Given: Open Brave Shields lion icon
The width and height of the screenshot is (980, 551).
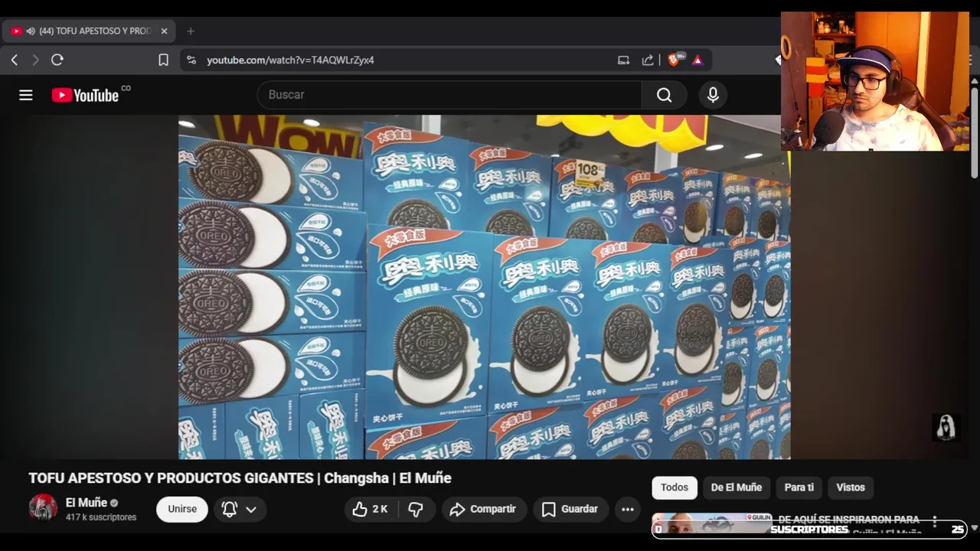Looking at the screenshot, I should [675, 60].
